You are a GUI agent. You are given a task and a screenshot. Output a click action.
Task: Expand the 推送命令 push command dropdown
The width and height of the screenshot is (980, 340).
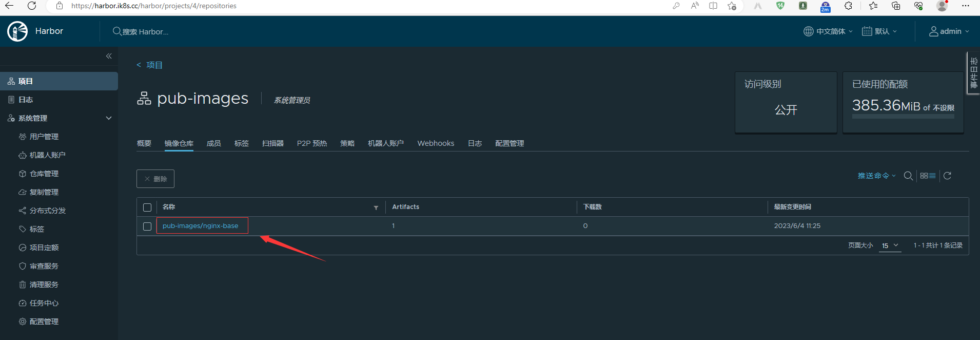point(876,176)
